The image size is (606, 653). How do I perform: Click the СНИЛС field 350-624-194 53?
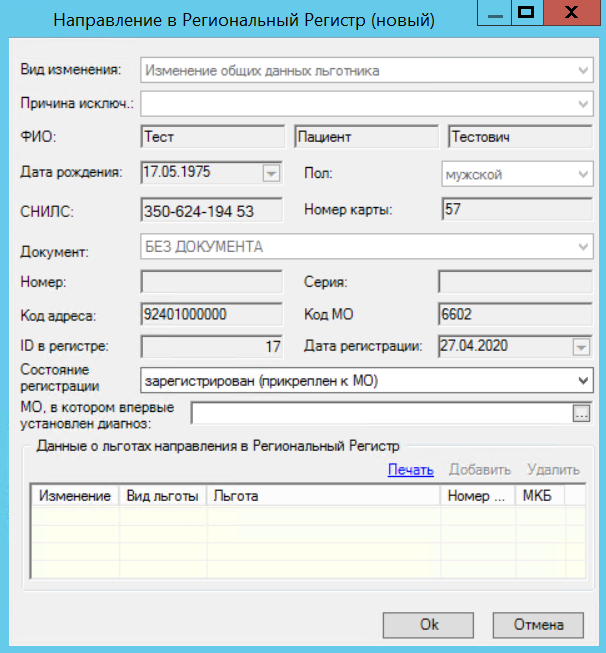tap(212, 210)
